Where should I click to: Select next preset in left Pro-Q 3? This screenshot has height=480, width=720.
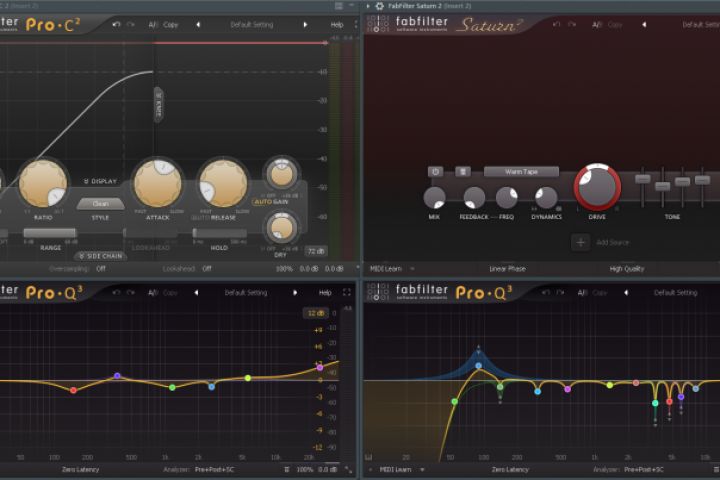click(x=295, y=293)
